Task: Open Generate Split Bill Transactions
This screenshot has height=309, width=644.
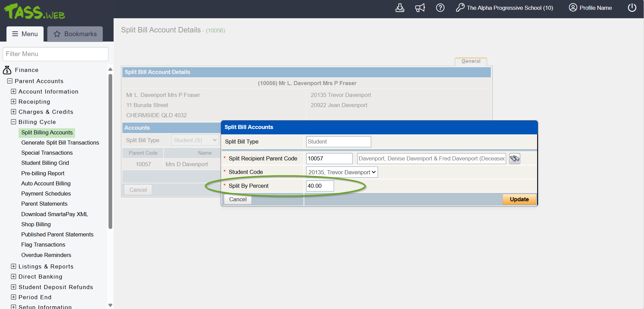Action: pyautogui.click(x=60, y=143)
